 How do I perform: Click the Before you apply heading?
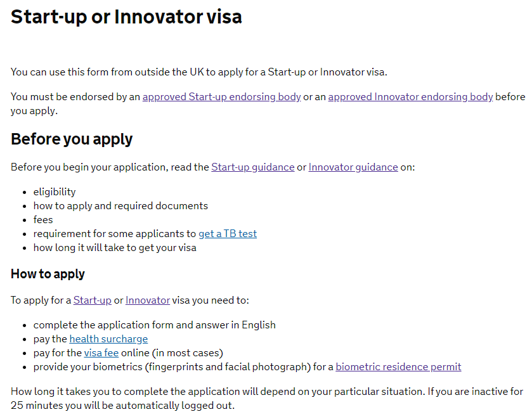point(72,139)
